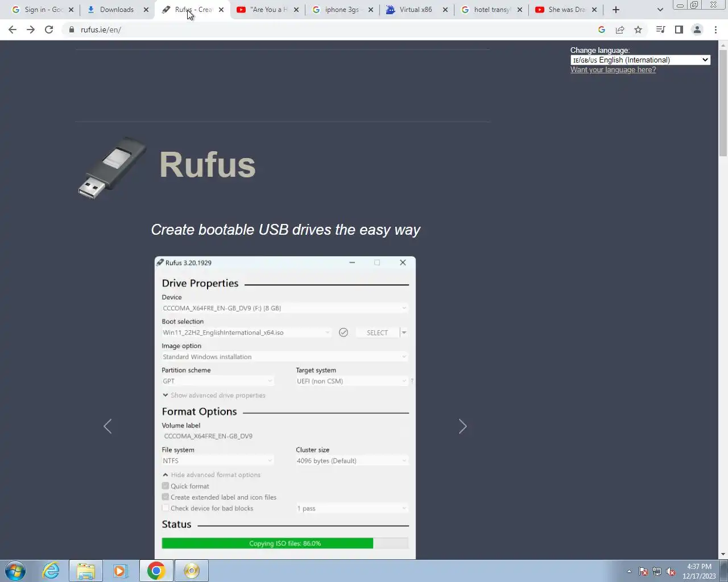Click the Rufus heading title

(208, 165)
